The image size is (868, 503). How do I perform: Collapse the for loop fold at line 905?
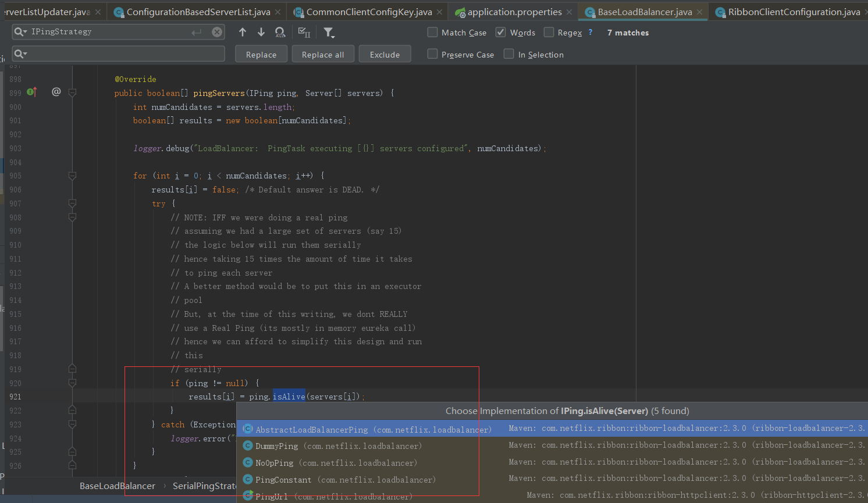click(x=73, y=176)
